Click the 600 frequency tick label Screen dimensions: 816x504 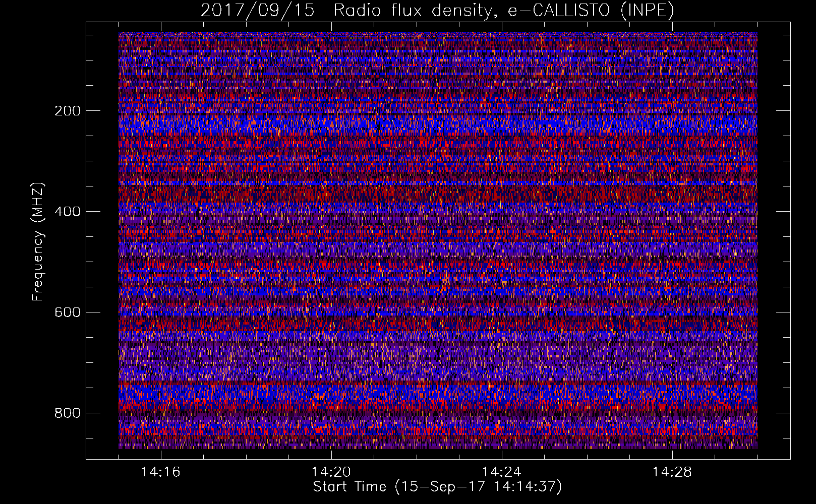click(68, 312)
